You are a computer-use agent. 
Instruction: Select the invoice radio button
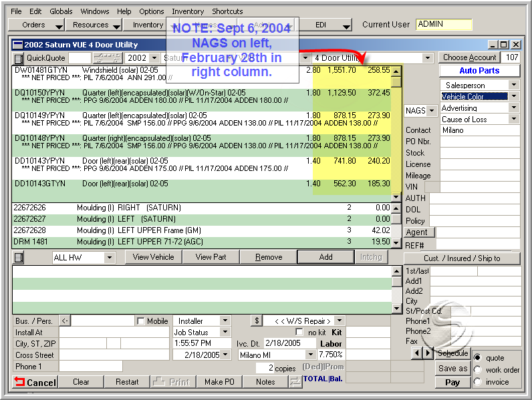(477, 382)
